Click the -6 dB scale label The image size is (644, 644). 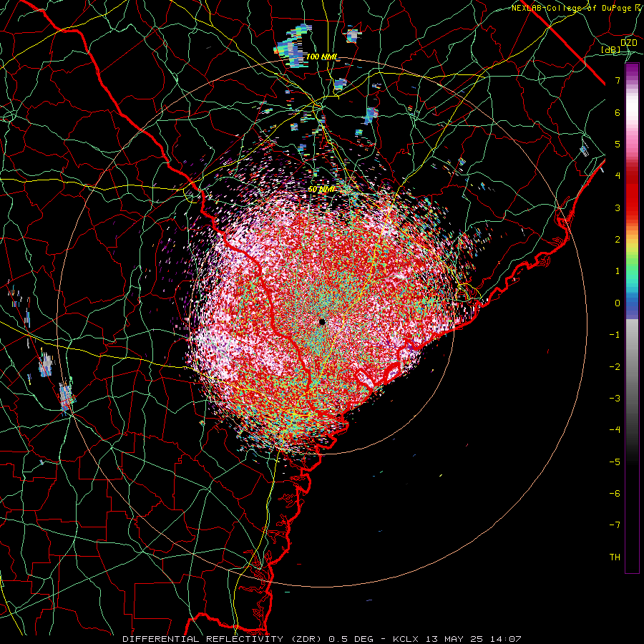(615, 494)
